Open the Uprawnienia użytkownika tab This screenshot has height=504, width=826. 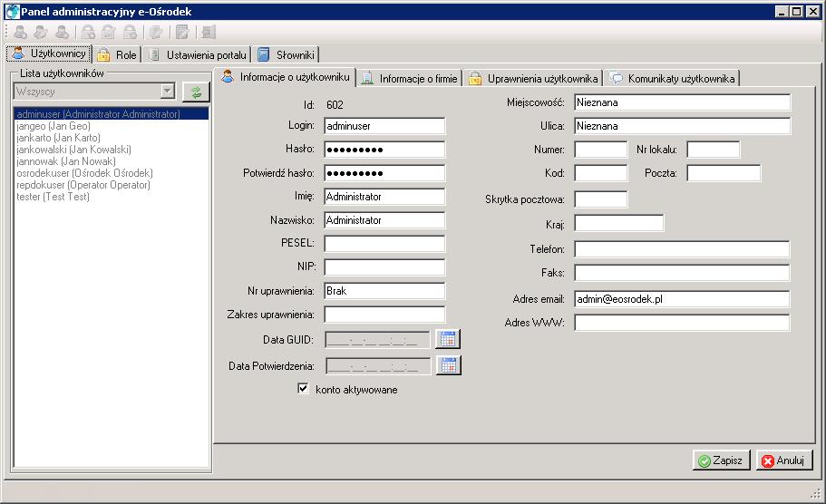[x=533, y=79]
